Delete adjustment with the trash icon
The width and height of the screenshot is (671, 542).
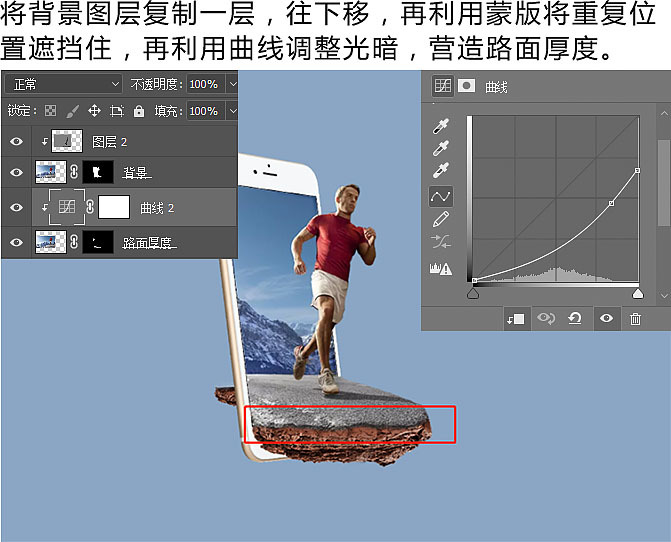click(635, 318)
